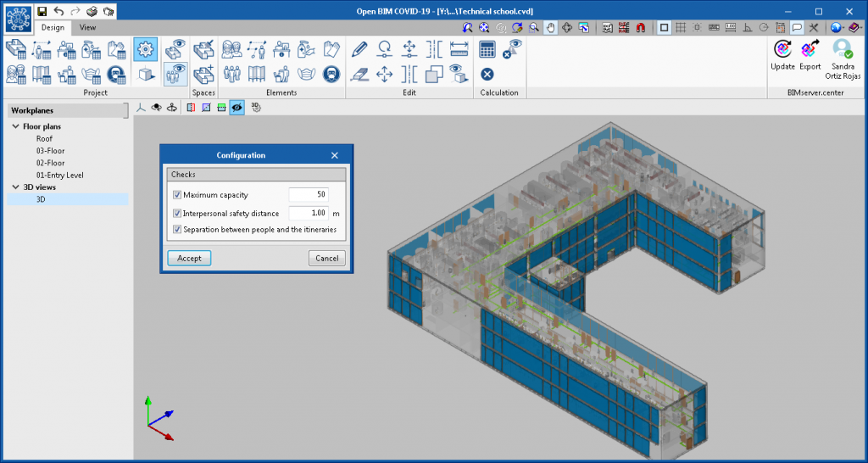
Task: Click the Maximum capacity value field
Action: [308, 195]
